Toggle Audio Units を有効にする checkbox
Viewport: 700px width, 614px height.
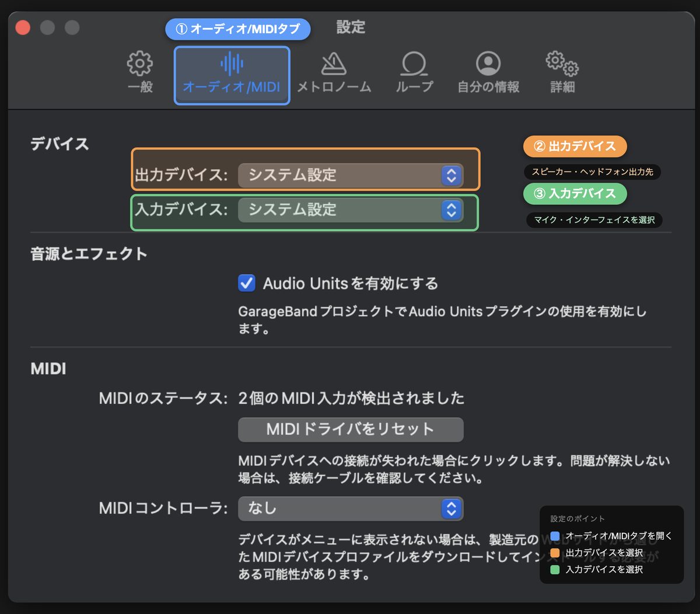pyautogui.click(x=247, y=284)
